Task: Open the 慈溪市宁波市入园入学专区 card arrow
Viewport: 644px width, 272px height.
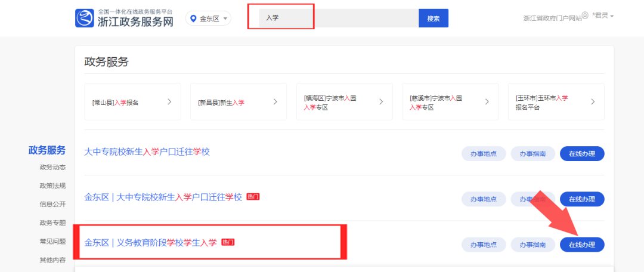Action: tap(487, 102)
